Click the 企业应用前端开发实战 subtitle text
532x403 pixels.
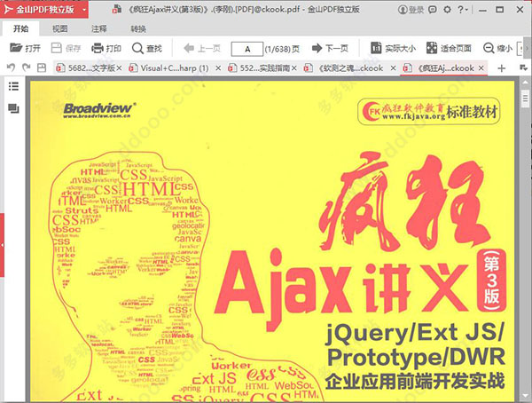[415, 382]
